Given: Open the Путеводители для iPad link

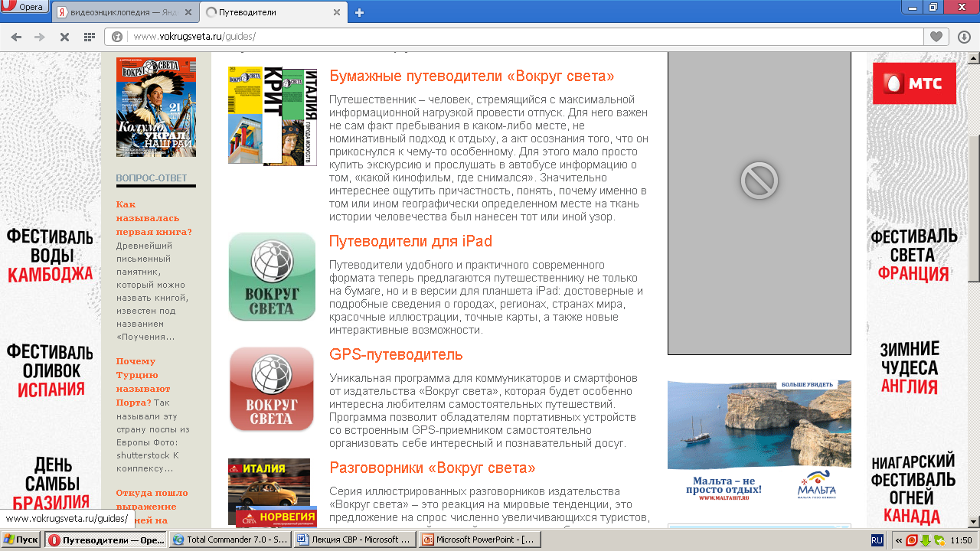Looking at the screenshot, I should pos(410,242).
